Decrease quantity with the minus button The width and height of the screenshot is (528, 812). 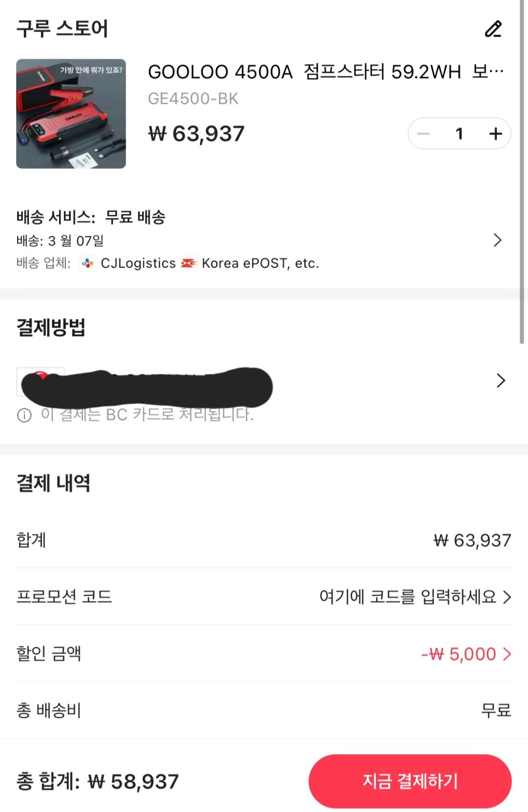(x=423, y=133)
